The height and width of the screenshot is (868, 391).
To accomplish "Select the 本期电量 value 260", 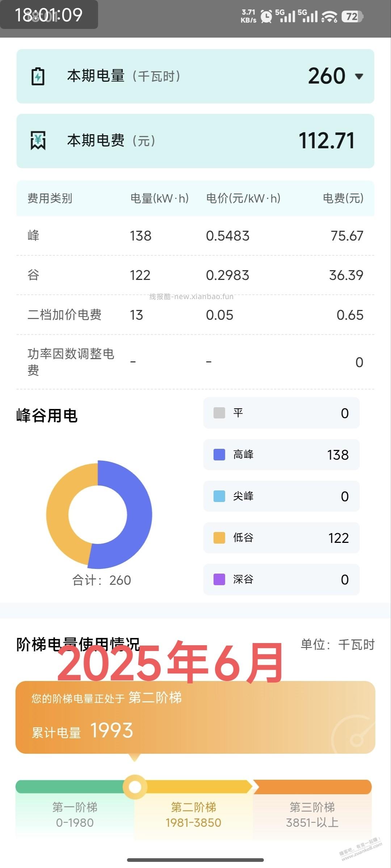I will point(327,76).
